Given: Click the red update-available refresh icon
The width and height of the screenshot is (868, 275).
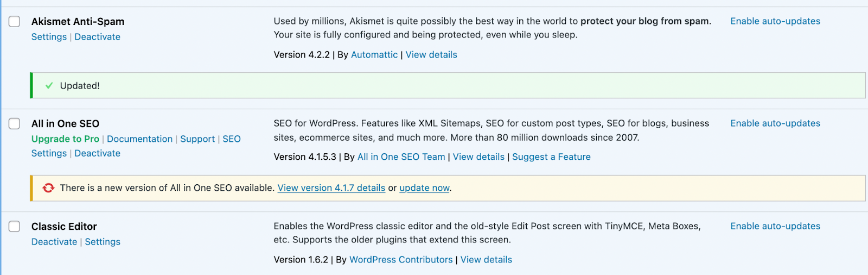Looking at the screenshot, I should pyautogui.click(x=48, y=188).
